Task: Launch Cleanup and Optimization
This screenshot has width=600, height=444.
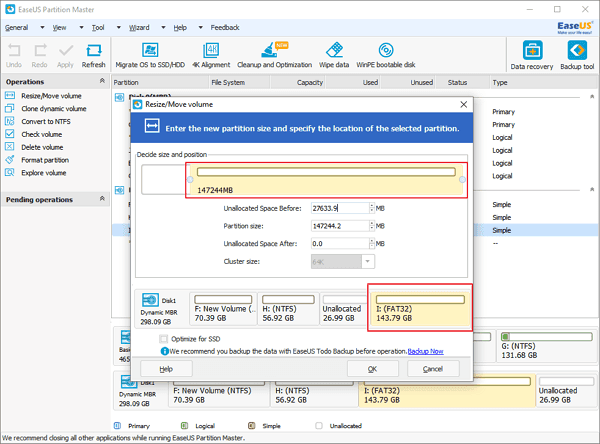Action: [x=274, y=56]
